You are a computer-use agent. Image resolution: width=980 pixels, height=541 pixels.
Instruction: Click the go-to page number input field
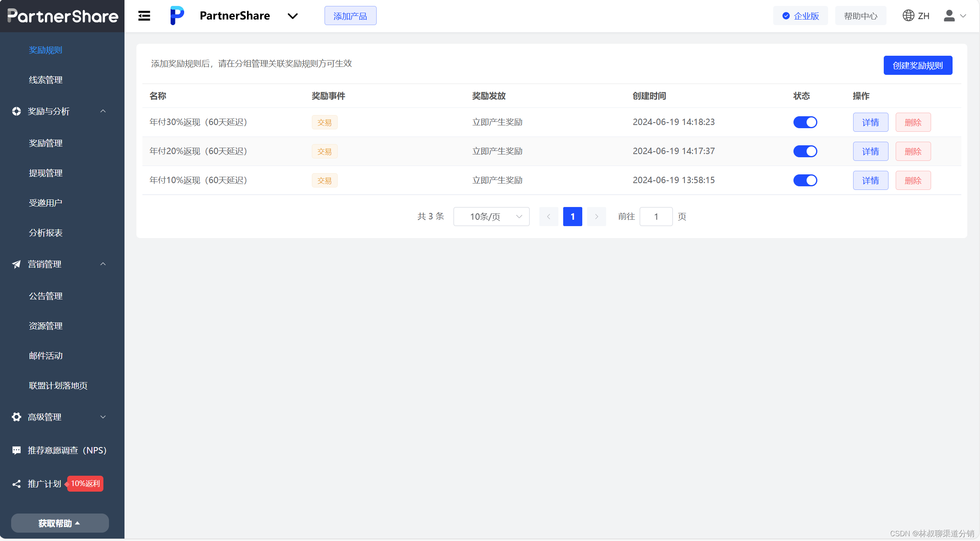(x=656, y=217)
